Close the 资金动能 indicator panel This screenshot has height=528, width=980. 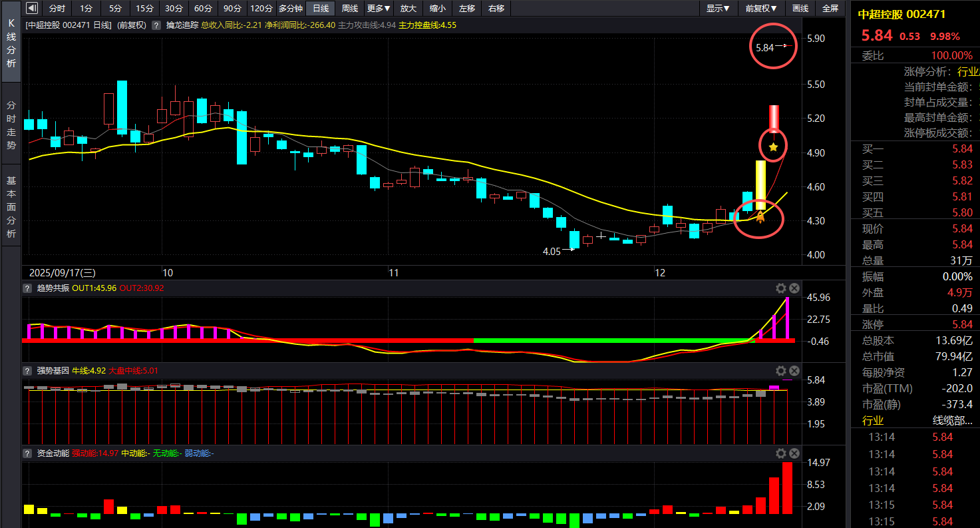(794, 453)
